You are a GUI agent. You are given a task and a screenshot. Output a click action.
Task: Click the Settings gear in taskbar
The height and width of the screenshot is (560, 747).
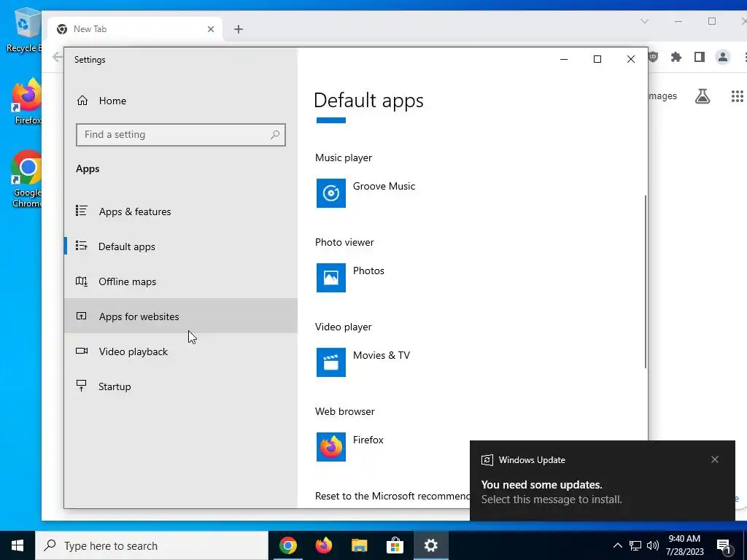tap(430, 545)
